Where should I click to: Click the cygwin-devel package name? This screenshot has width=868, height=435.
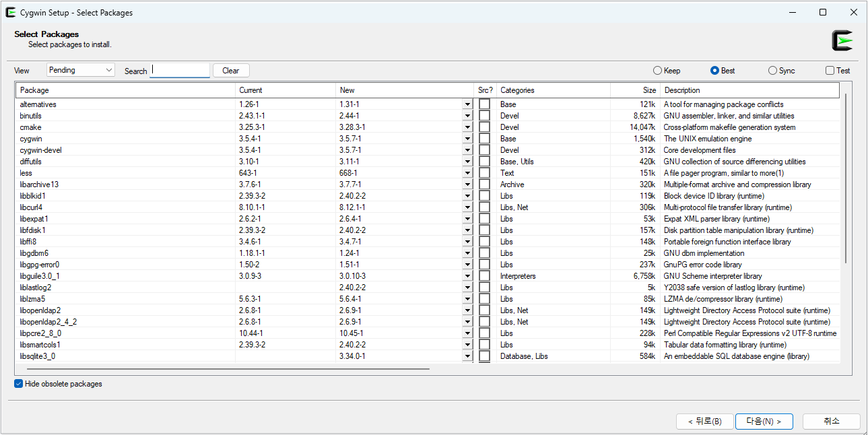pos(41,150)
